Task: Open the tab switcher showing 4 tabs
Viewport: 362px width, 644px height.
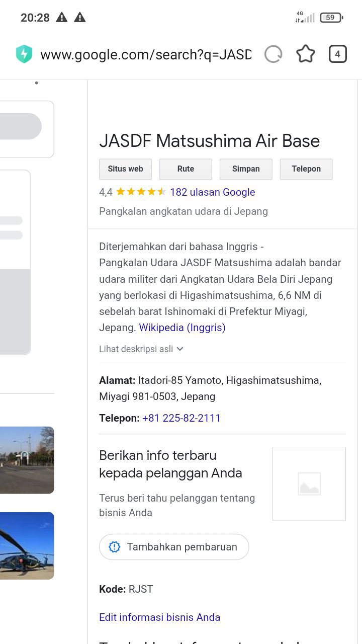Action: click(x=337, y=54)
